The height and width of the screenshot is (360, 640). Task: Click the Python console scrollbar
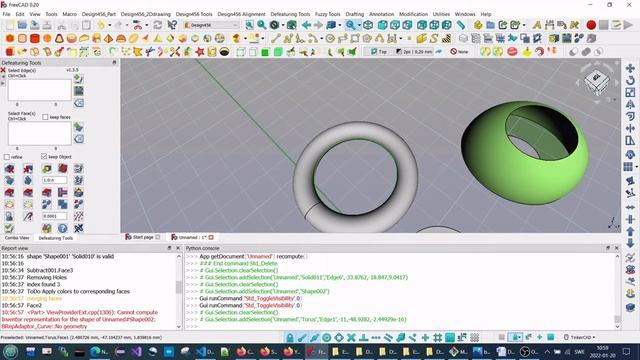coord(617,291)
